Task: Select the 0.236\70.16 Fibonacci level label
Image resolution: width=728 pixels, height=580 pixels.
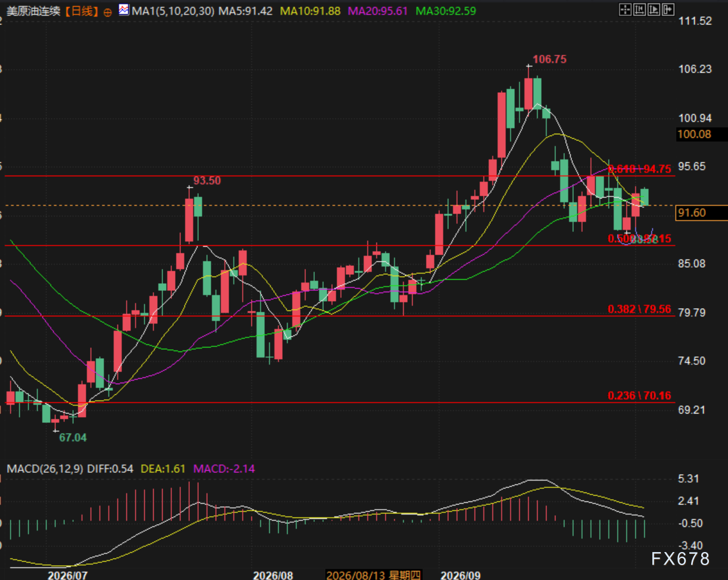Action: pyautogui.click(x=639, y=396)
